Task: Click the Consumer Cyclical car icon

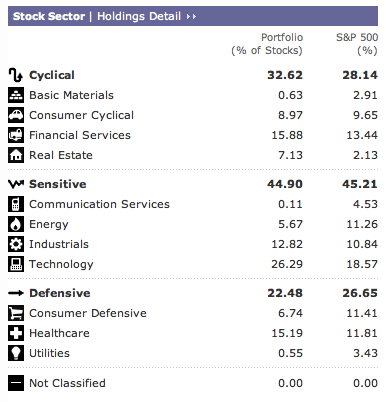Action: pos(16,115)
